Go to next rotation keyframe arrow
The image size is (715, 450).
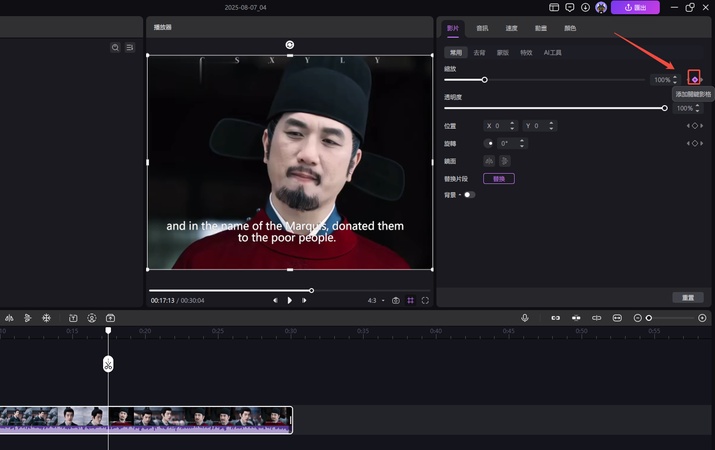tap(702, 143)
